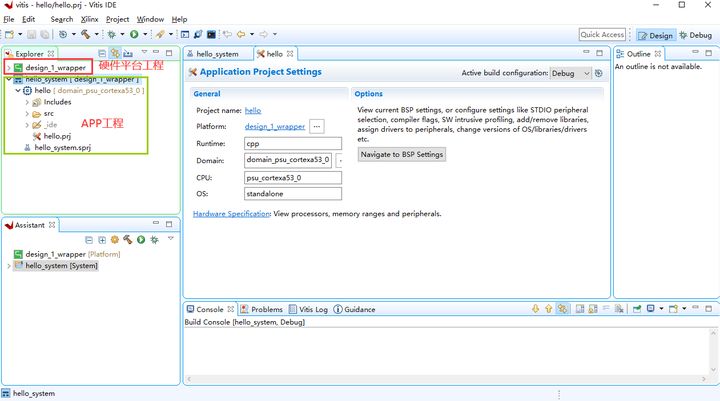
Task: Click the platform browse ellipsis button
Action: tap(317, 126)
